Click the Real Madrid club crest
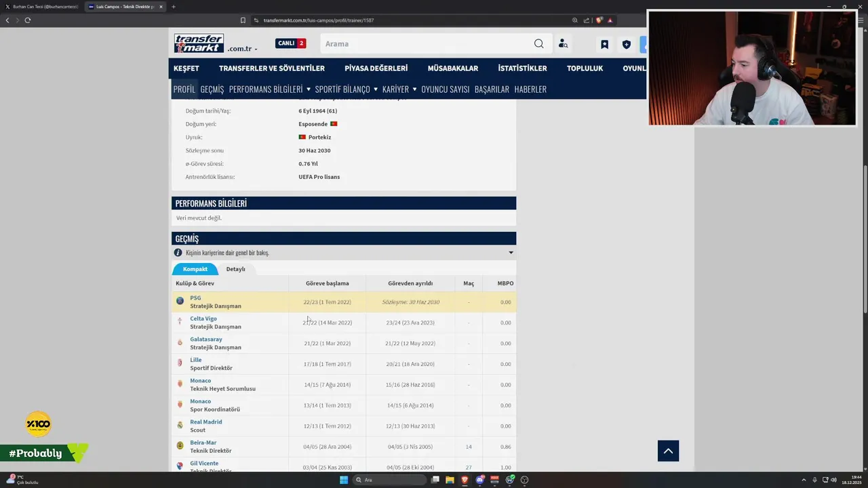Screen dimensions: 868x488 click(x=180, y=425)
